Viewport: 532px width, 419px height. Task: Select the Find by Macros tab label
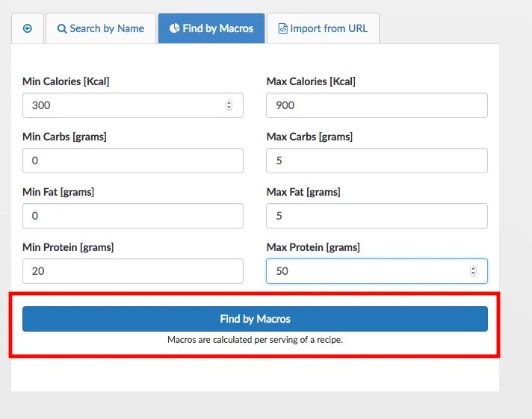coord(217,28)
